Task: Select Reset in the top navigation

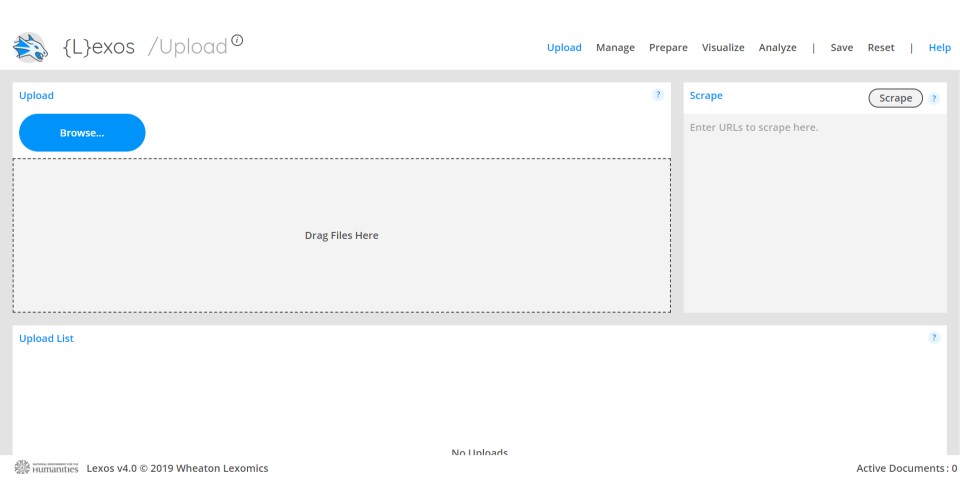Action: pos(881,48)
